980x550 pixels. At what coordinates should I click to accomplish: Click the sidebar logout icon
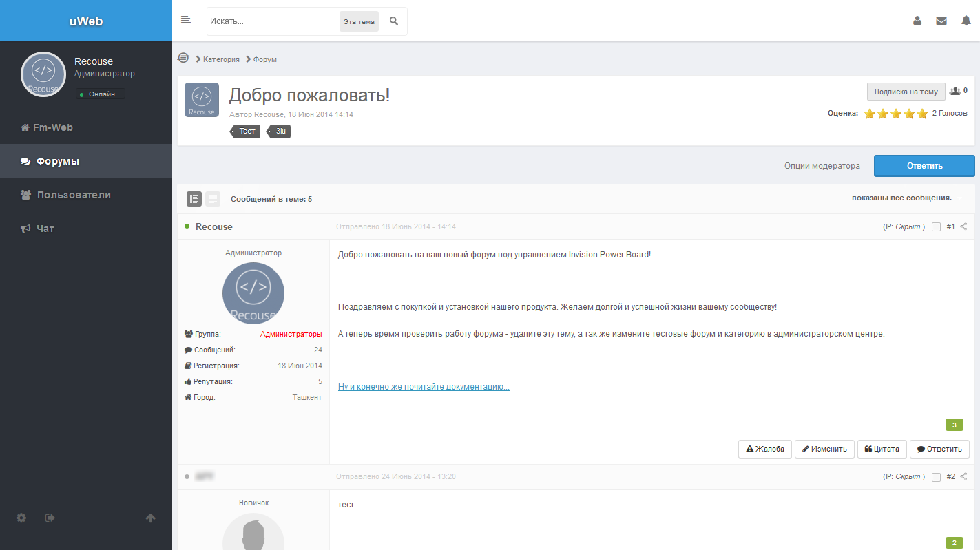tap(50, 518)
